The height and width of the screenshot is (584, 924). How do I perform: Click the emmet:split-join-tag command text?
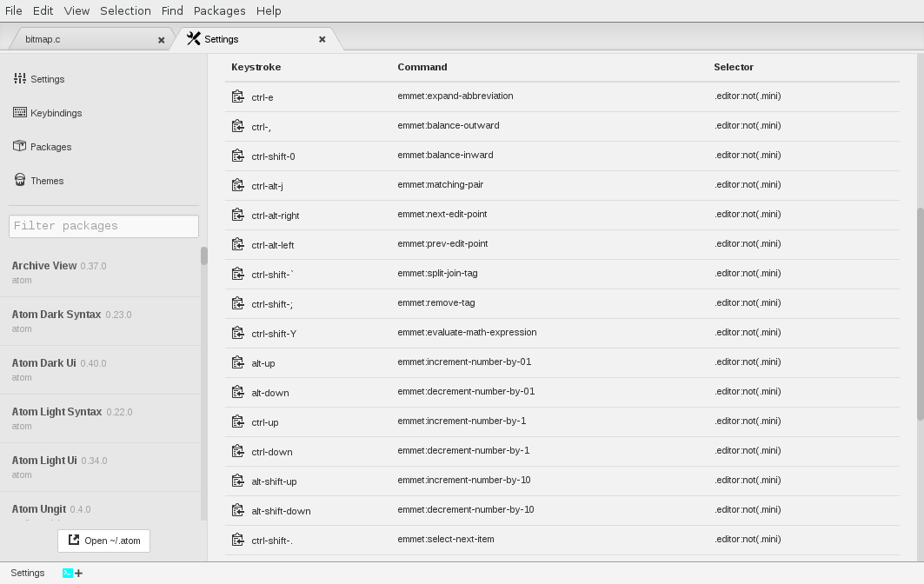tap(437, 274)
